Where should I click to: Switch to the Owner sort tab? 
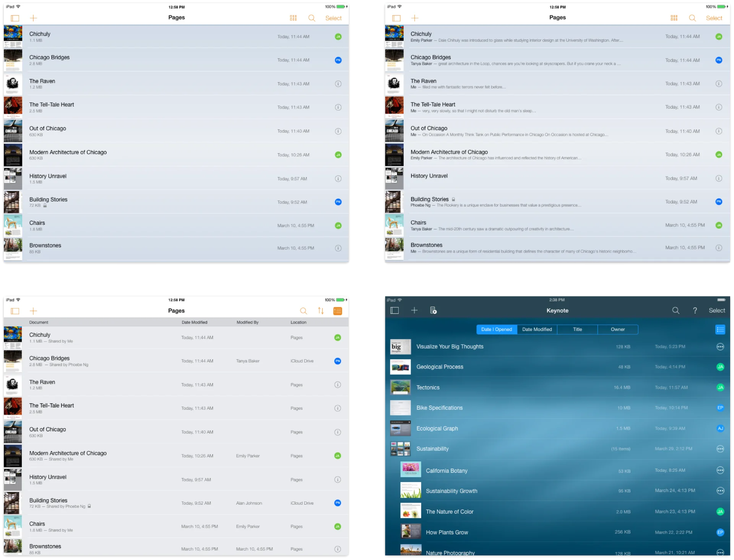click(617, 329)
